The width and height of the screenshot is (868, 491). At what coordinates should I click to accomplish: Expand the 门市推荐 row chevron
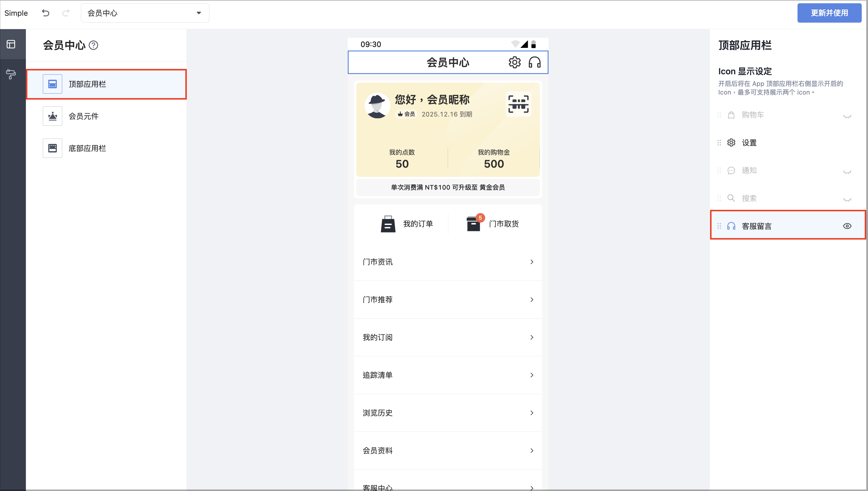(532, 300)
